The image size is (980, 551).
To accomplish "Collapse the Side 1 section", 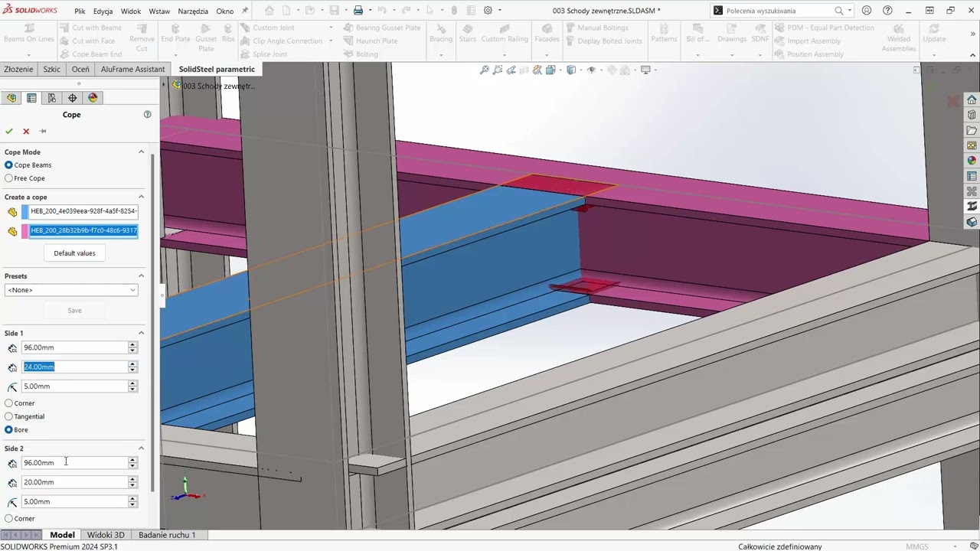I will coord(141,333).
